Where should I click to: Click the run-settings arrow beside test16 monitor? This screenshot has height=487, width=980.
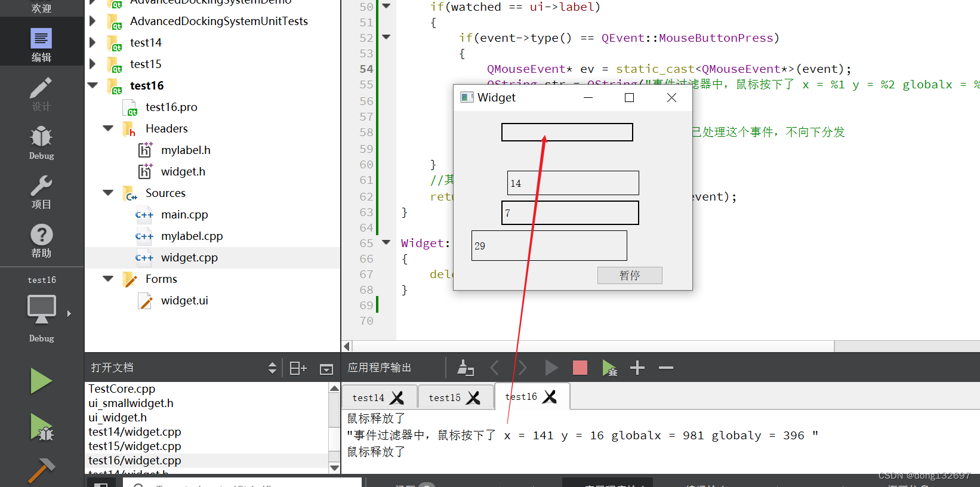pos(69,313)
